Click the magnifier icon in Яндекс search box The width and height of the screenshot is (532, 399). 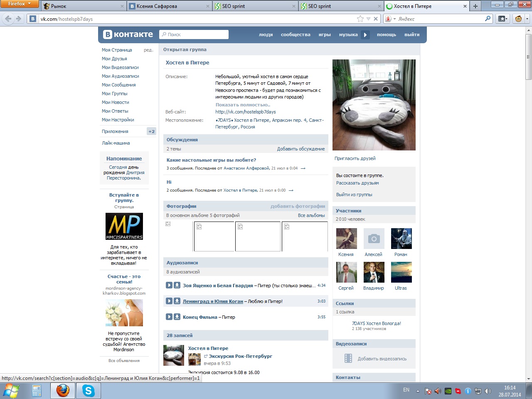point(488,19)
